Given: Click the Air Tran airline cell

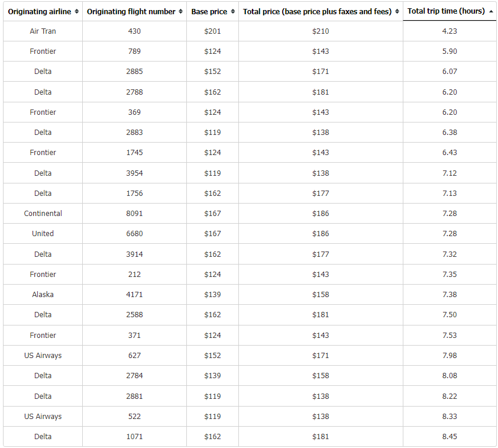Looking at the screenshot, I should (x=43, y=31).
